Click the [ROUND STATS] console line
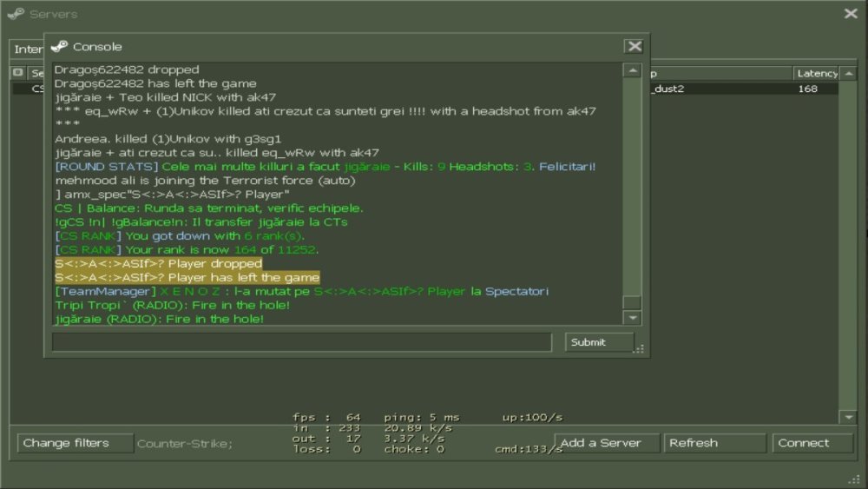868x489 pixels. tap(325, 167)
